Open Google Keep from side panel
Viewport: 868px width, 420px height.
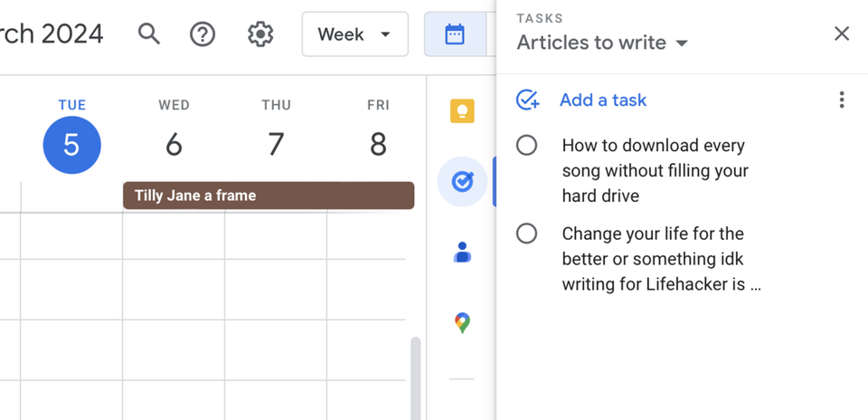[462, 110]
